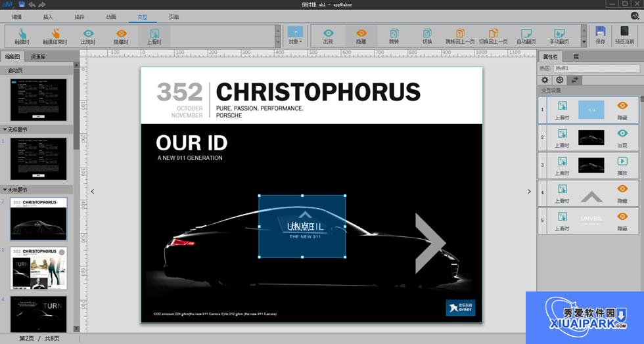644x344 pixels.
Task: Click the UNVEIL target in interaction 5
Action: click(x=591, y=220)
